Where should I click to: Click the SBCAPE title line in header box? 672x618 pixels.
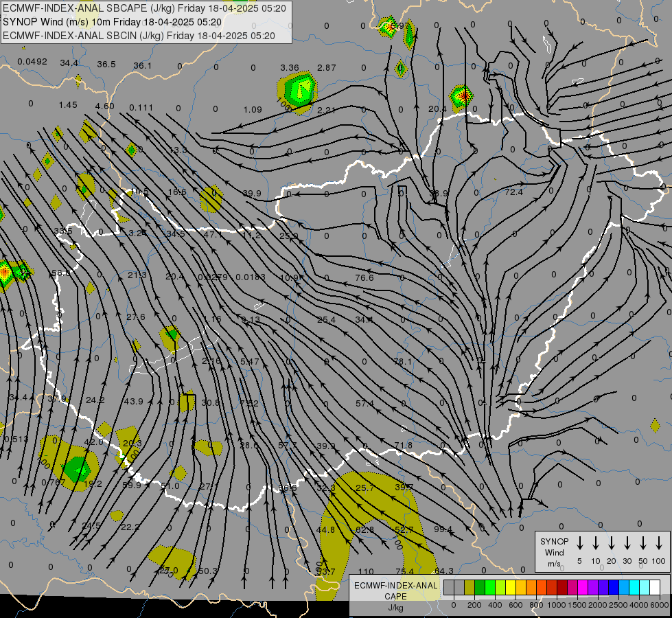point(144,8)
